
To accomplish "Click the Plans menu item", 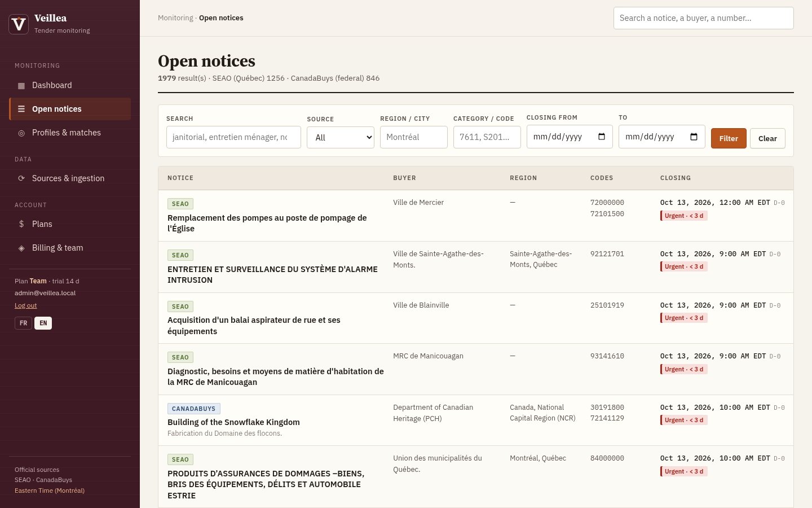I will (x=70, y=224).
